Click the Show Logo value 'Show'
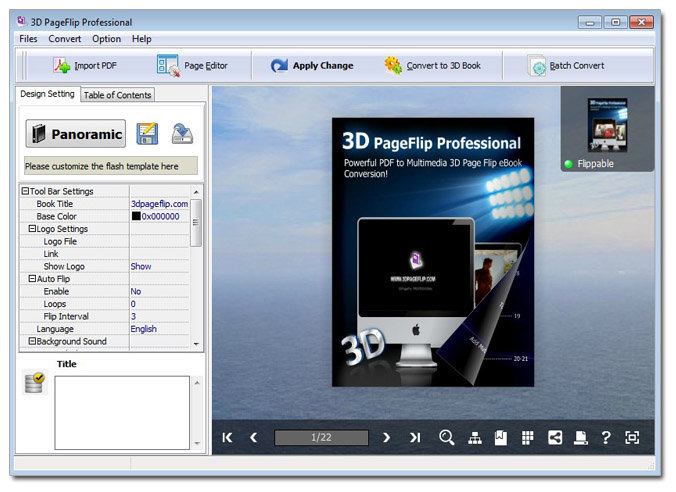Viewport: 676px width, 492px height. (141, 266)
